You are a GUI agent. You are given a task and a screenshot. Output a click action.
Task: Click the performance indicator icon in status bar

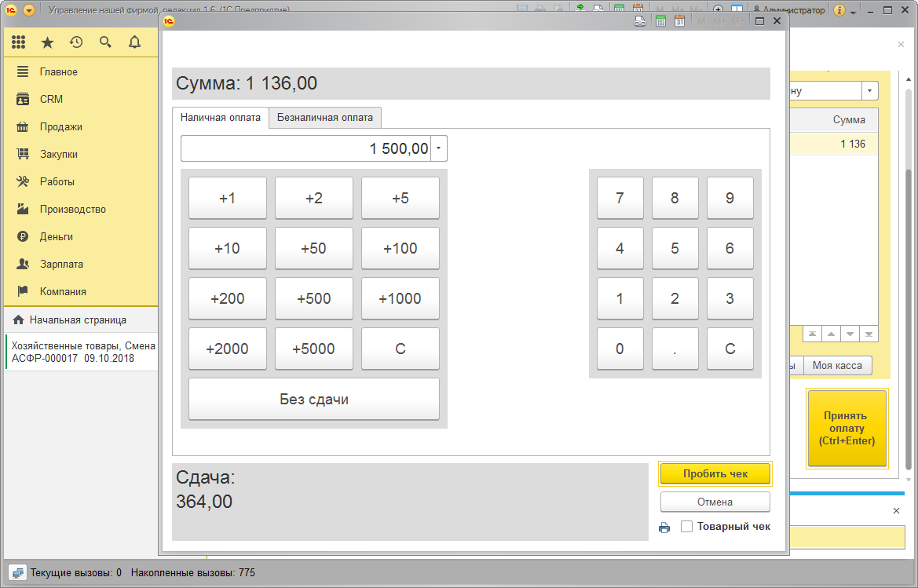pyautogui.click(x=17, y=573)
